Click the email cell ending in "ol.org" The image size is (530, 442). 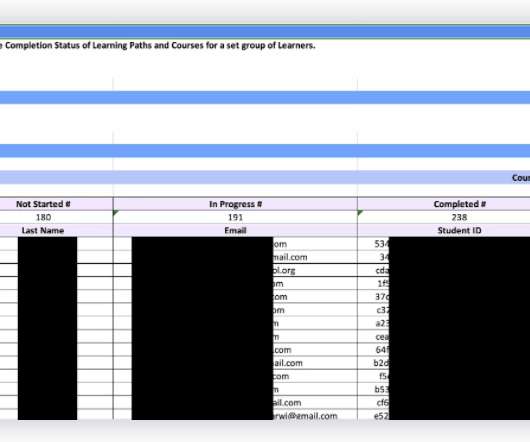click(235, 270)
